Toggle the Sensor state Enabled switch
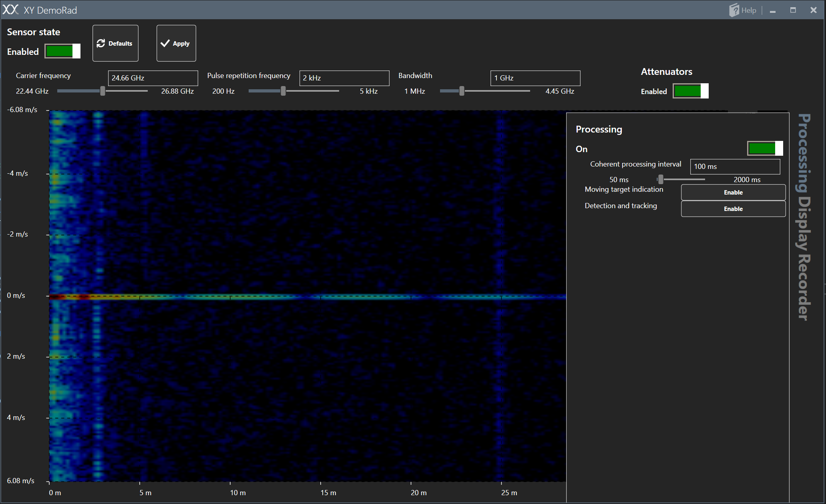 click(x=62, y=51)
